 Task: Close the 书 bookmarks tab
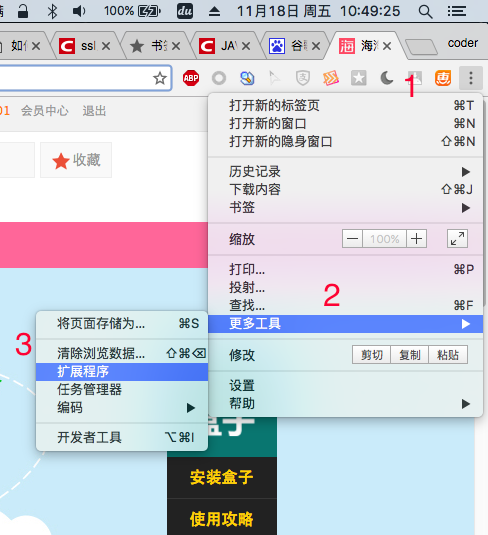click(x=176, y=46)
